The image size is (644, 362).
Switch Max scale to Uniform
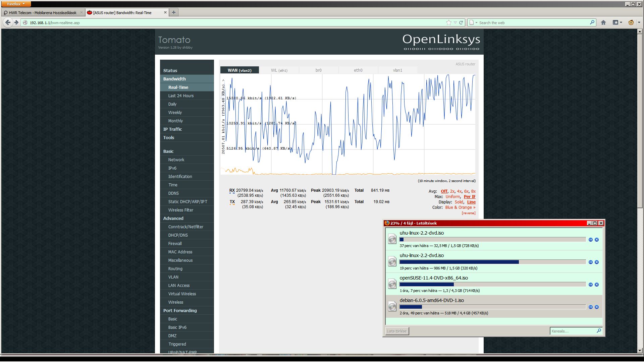(x=453, y=197)
